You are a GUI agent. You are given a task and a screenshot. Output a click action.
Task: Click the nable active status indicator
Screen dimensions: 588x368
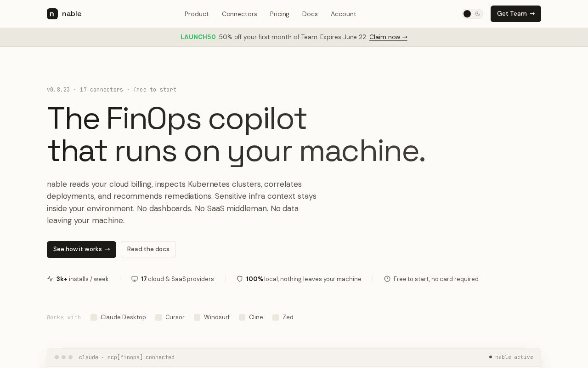(511, 357)
